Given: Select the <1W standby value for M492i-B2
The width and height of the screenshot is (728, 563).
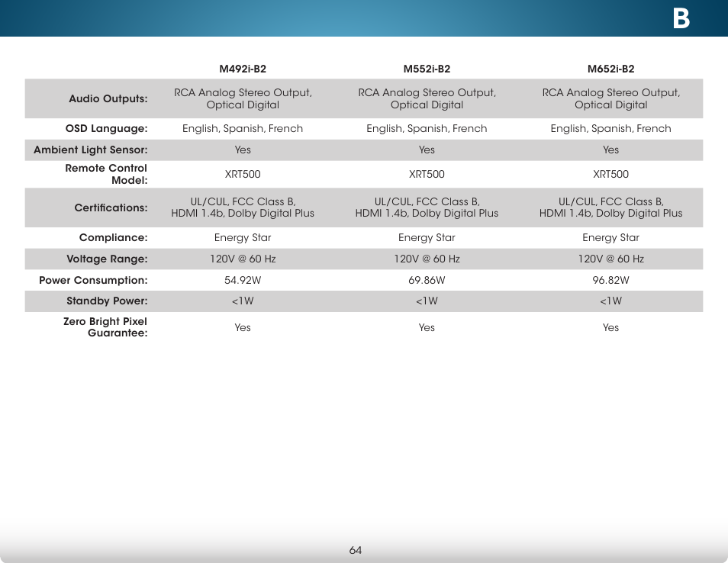Looking at the screenshot, I should [x=243, y=301].
